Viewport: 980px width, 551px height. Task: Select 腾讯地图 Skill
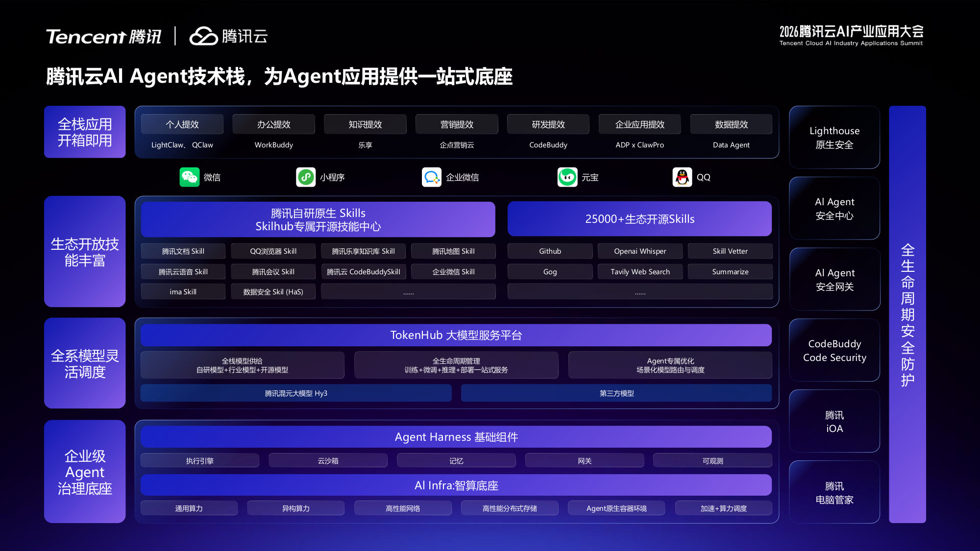453,251
